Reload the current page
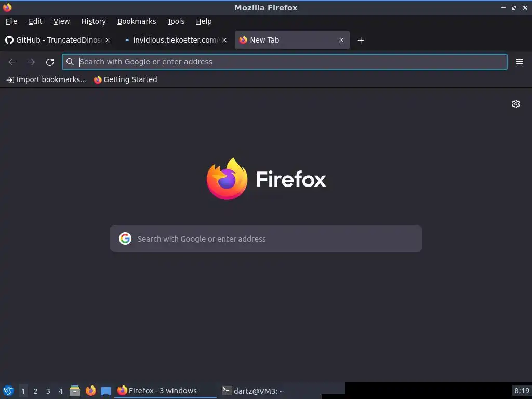Image resolution: width=532 pixels, height=399 pixels. [x=50, y=62]
